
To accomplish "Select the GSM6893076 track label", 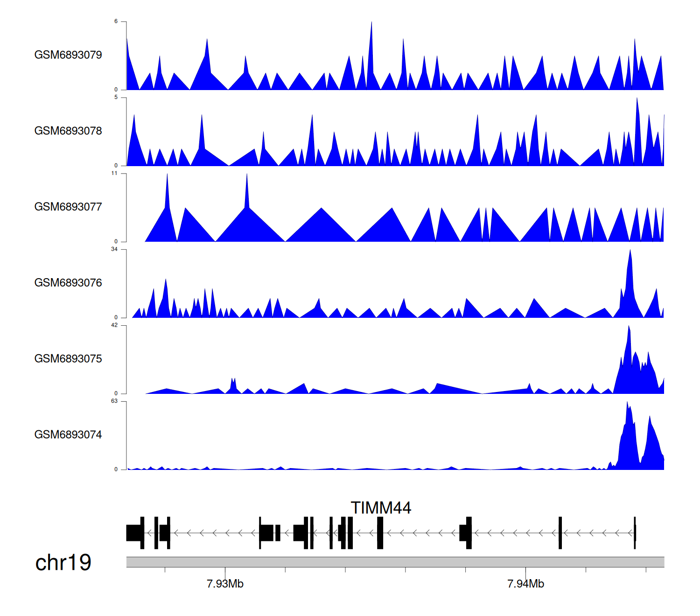I will (x=68, y=283).
